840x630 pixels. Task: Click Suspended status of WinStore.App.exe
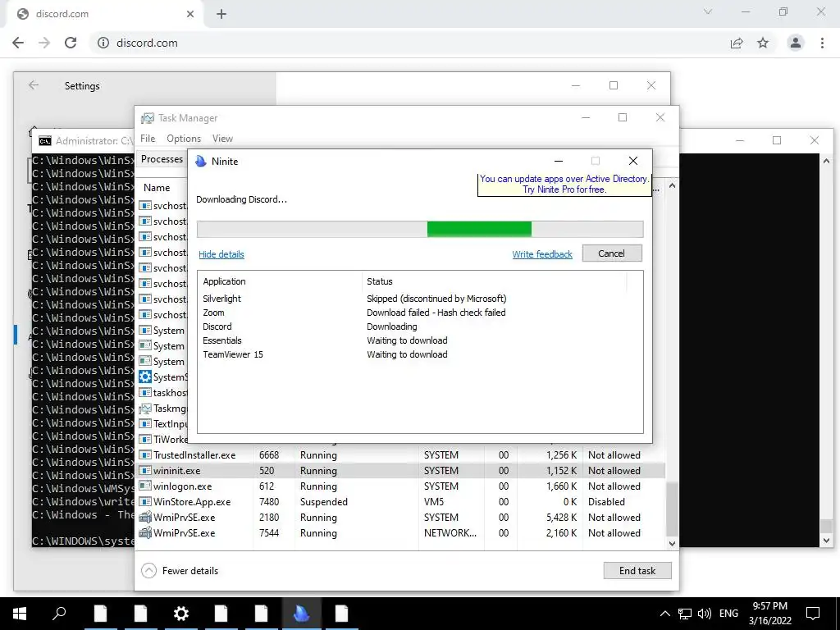coord(323,501)
